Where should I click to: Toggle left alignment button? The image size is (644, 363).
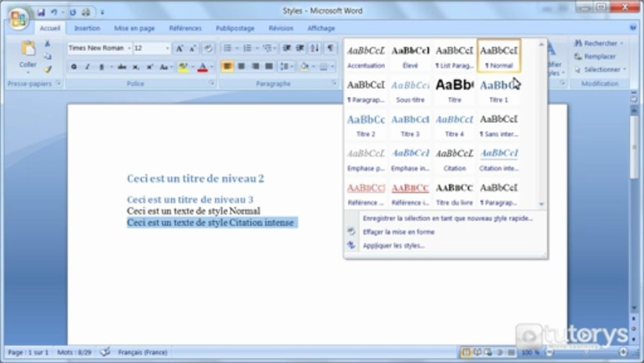[x=227, y=67]
